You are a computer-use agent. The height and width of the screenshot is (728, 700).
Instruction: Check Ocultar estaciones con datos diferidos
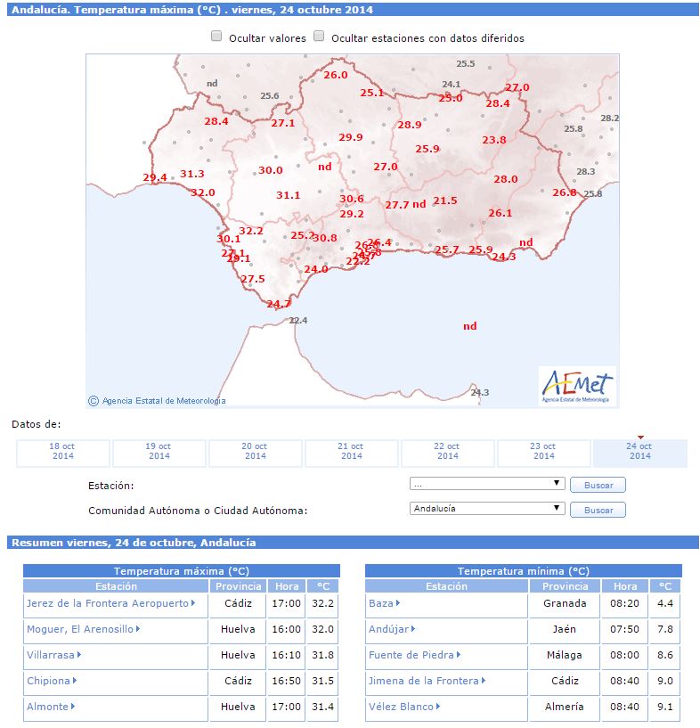pos(319,37)
